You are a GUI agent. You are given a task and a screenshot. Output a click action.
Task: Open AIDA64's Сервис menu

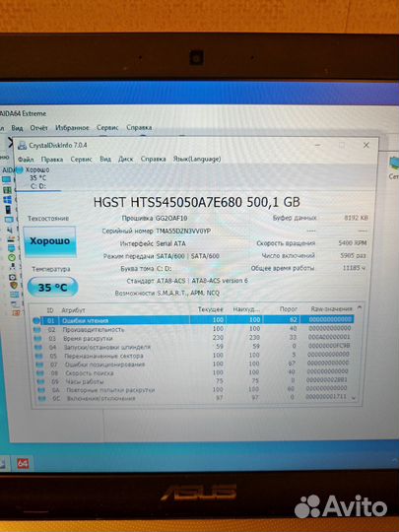tap(107, 128)
